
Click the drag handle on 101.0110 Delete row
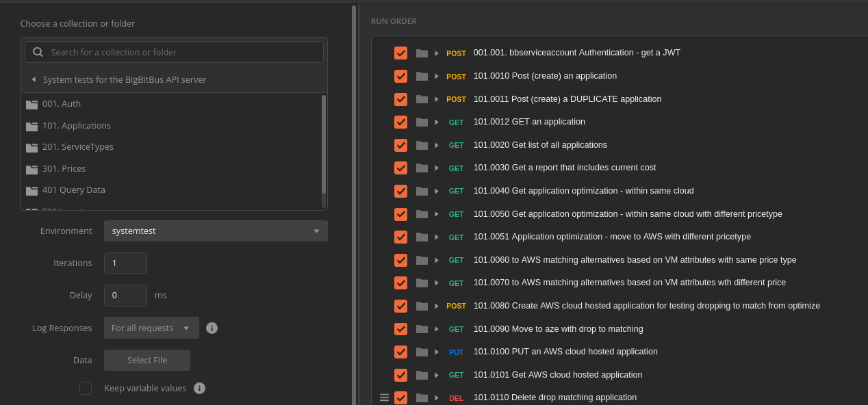pyautogui.click(x=384, y=397)
